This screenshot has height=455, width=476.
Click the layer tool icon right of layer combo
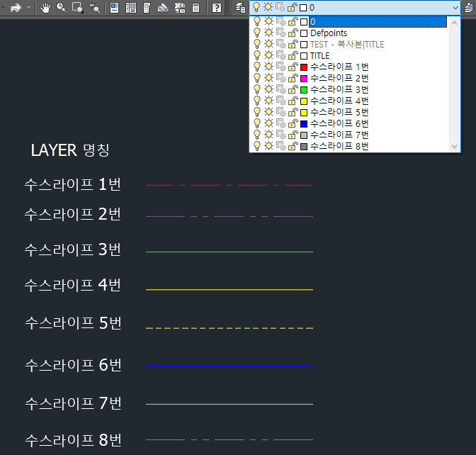470,8
